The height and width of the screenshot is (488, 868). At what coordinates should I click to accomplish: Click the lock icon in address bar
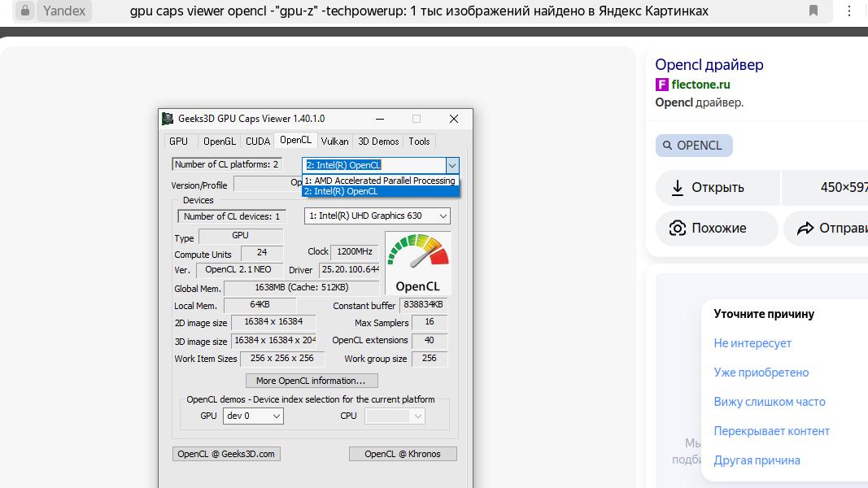pos(25,11)
